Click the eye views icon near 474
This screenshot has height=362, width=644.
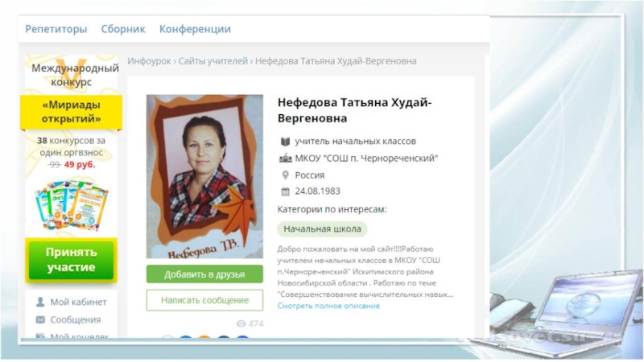tap(241, 324)
